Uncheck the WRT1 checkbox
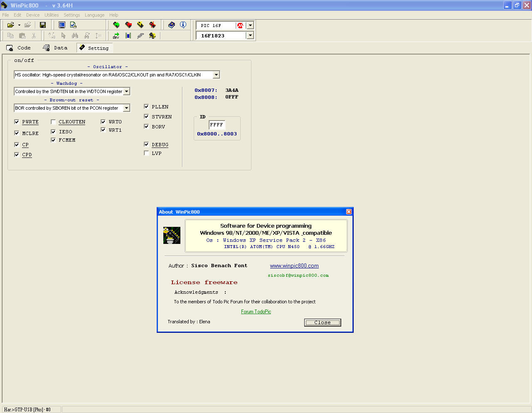Viewport: 532px width, 413px height. [x=103, y=130]
